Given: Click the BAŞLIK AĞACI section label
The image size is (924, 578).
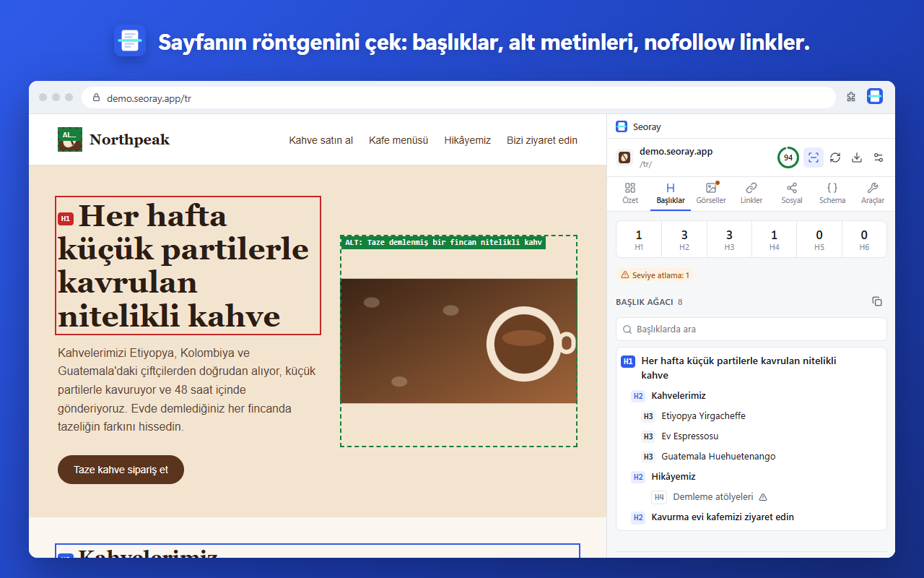Looking at the screenshot, I should (x=645, y=302).
